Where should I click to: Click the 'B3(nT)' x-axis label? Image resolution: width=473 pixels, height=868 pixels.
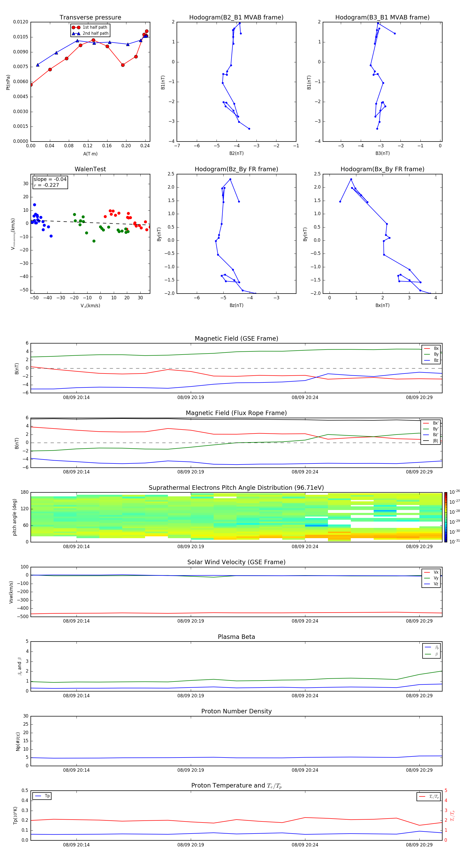coord(382,153)
